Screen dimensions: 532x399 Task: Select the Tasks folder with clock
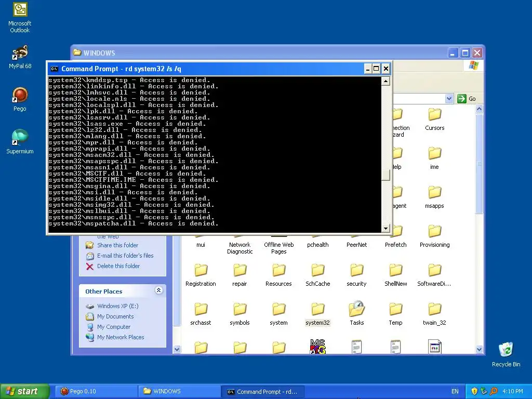pyautogui.click(x=356, y=313)
